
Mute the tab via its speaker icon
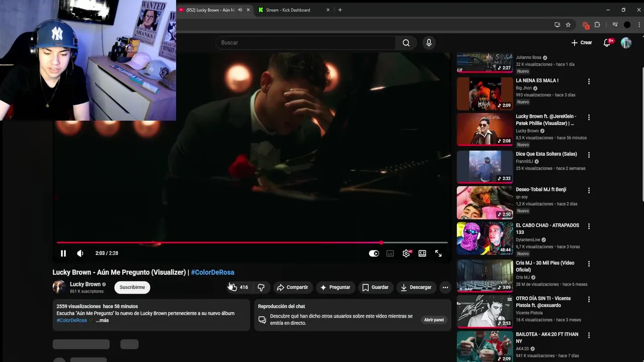coord(240,10)
